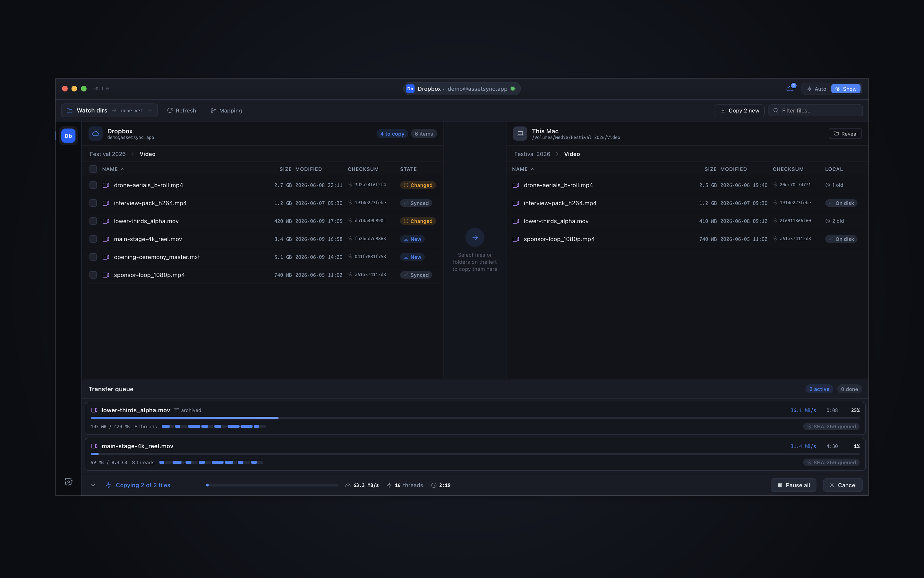Image resolution: width=924 pixels, height=578 pixels.
Task: Click the Dropbox account pill in title bar
Action: pyautogui.click(x=462, y=89)
